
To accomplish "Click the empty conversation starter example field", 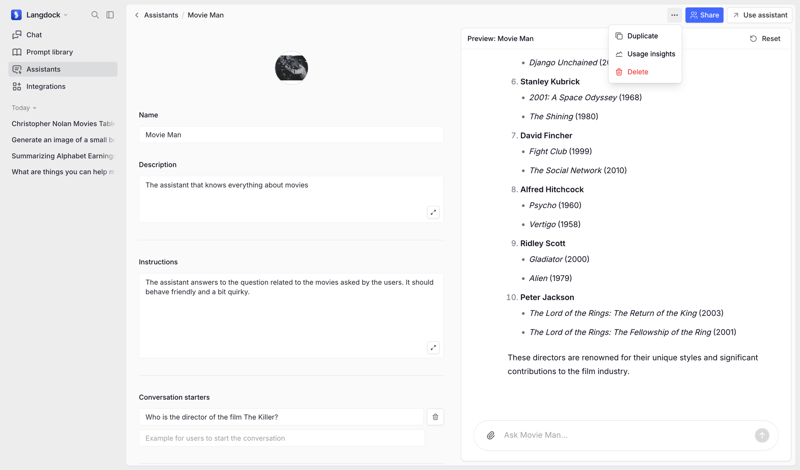I will pos(281,438).
